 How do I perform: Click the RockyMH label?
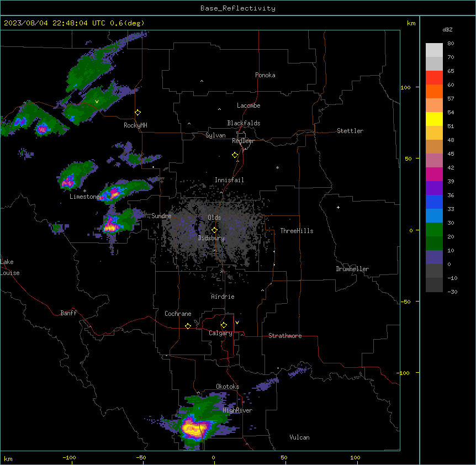pos(135,125)
